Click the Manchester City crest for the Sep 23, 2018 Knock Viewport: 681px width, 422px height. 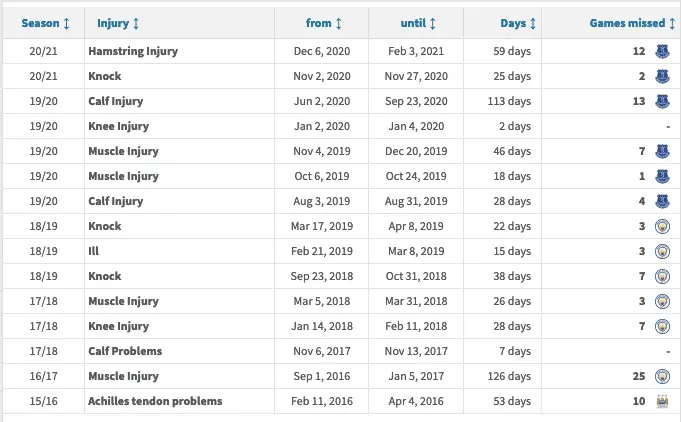point(661,276)
